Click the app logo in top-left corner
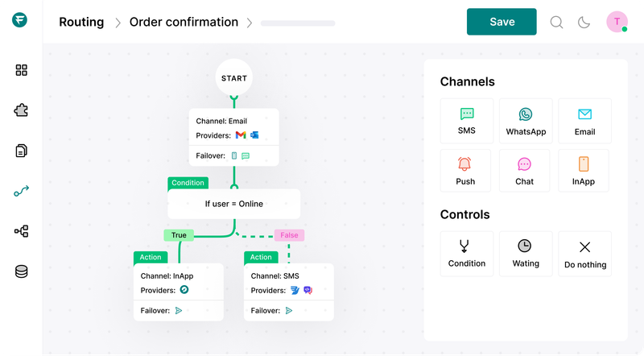The image size is (644, 356). tap(21, 22)
